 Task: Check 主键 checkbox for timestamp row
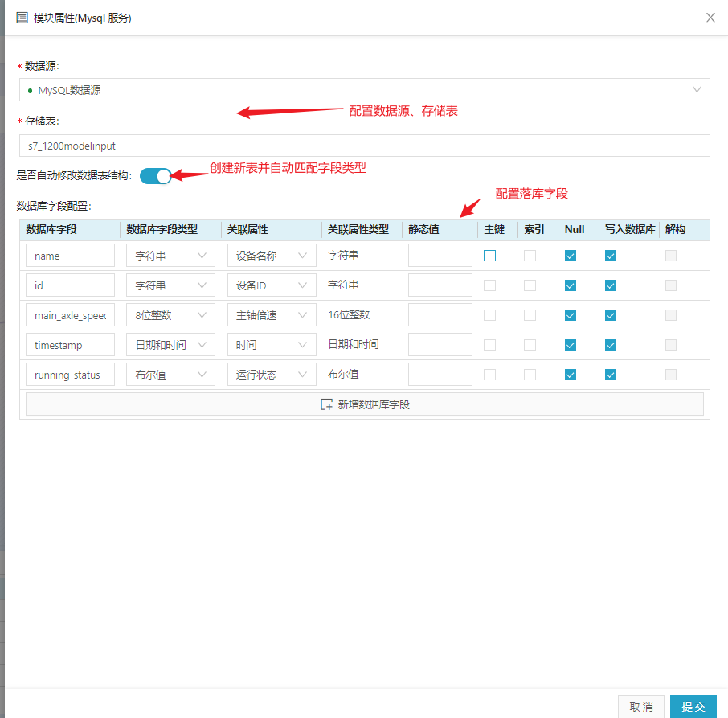coord(489,345)
